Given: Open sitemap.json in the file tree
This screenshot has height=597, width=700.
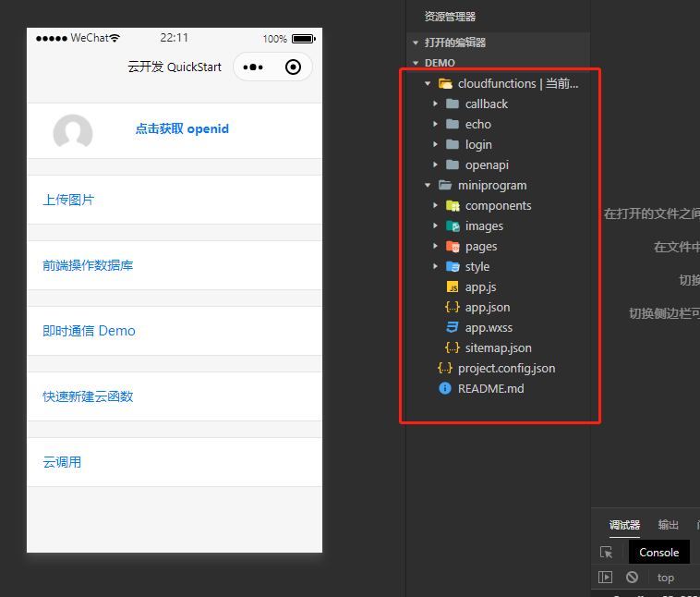Looking at the screenshot, I should coord(498,348).
